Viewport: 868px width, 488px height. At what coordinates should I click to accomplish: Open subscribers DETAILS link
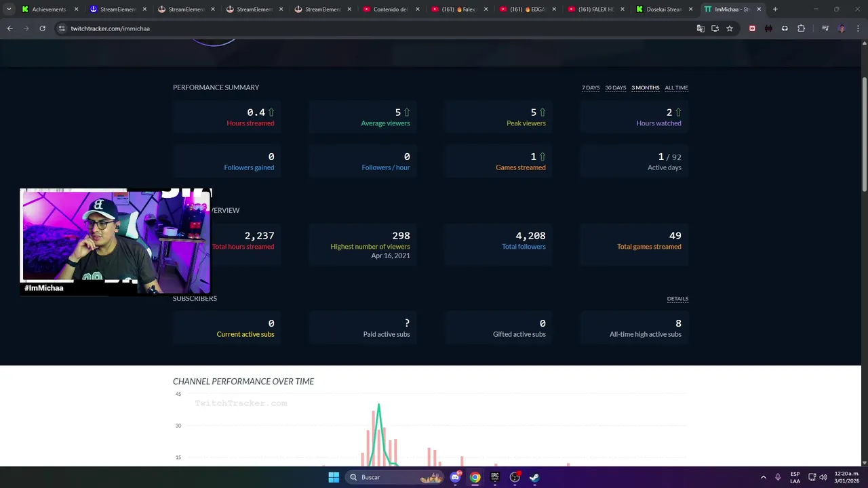677,299
